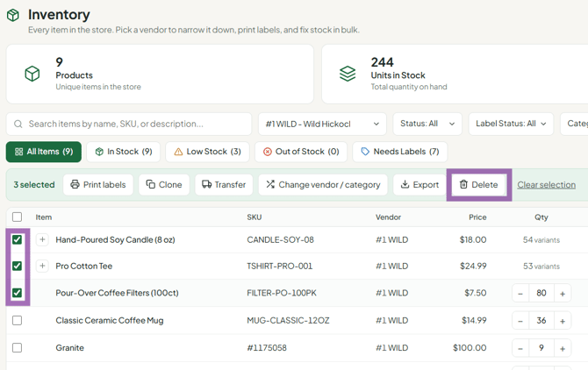Image resolution: width=588 pixels, height=370 pixels.
Task: Uncheck the Pro Cotton Tee row checkbox
Action: (17, 266)
